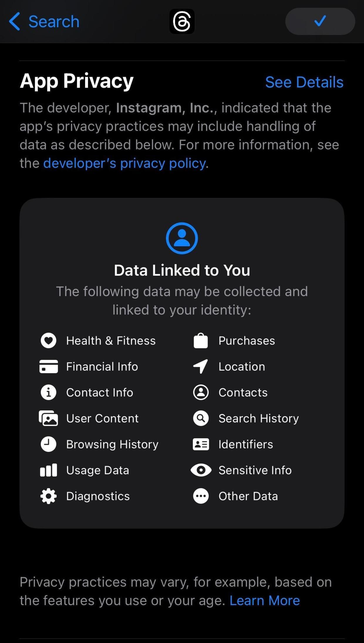Viewport: 364px width, 643px height.
Task: Tap the User Content photos icon
Action: [48, 418]
